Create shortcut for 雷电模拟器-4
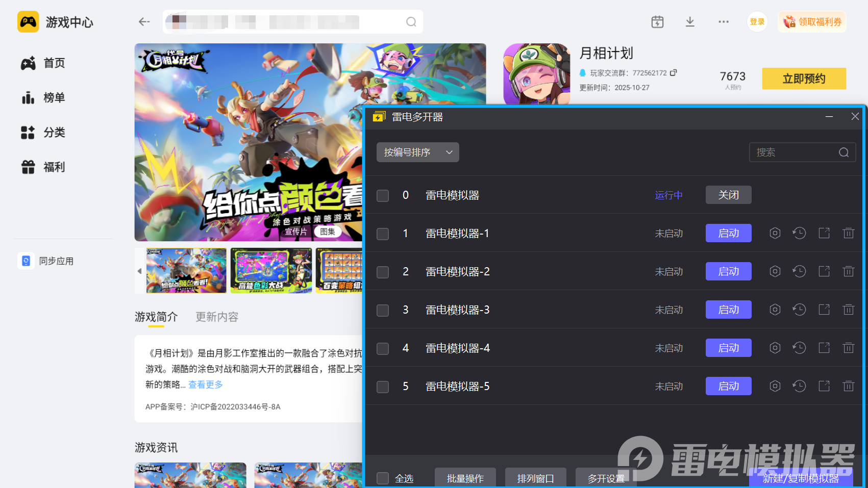Screen dimensions: 868x488 coord(824,348)
